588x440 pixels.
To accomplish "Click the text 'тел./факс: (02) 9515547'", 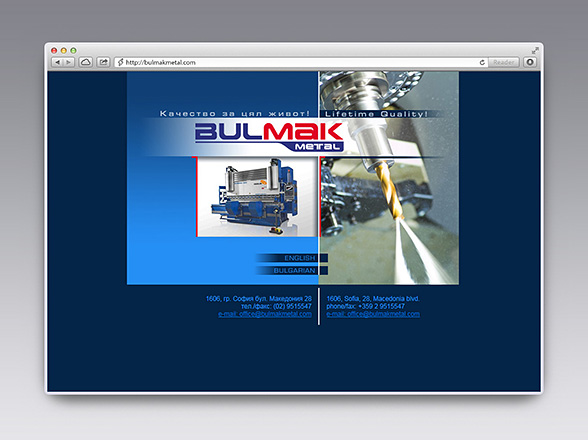I will (276, 306).
